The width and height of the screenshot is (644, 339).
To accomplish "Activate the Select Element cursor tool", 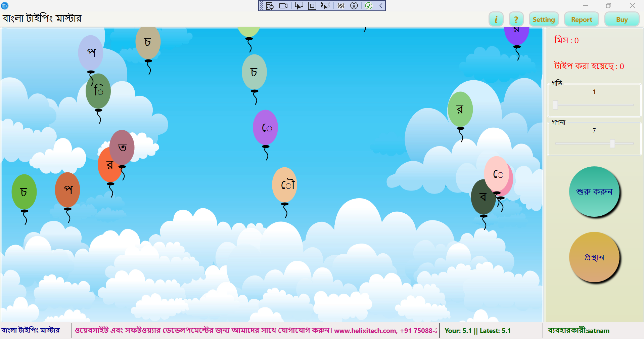I will 299,6.
